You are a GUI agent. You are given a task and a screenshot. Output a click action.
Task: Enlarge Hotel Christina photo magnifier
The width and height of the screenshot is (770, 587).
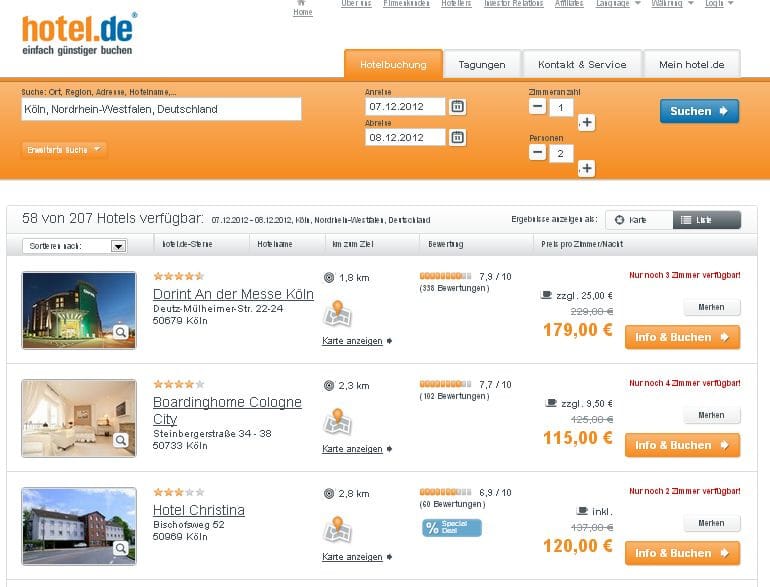click(x=121, y=548)
